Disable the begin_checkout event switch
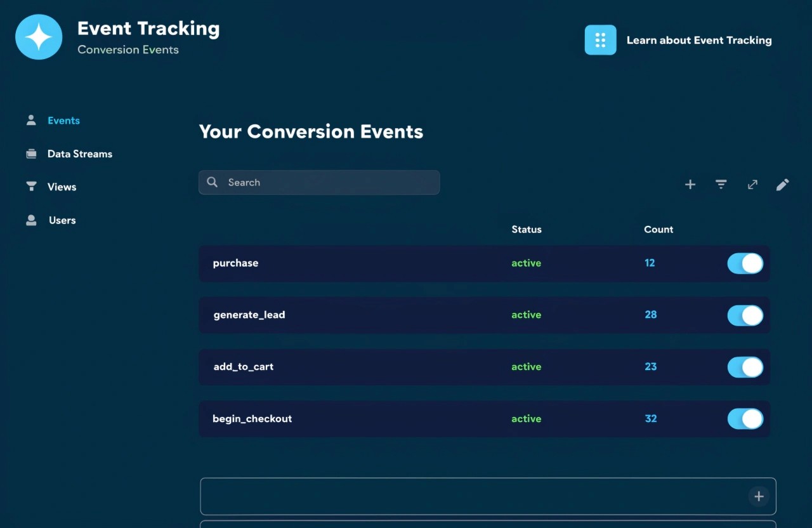The height and width of the screenshot is (528, 812). pyautogui.click(x=745, y=419)
